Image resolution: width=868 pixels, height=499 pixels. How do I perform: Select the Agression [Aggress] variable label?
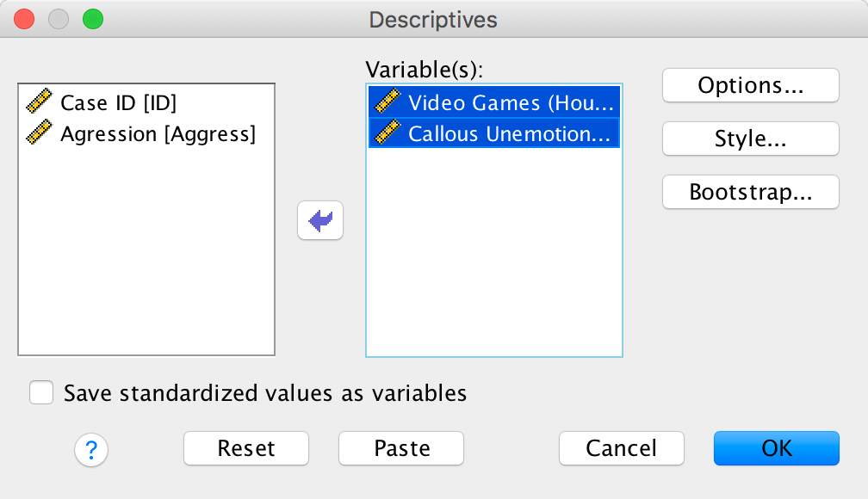[158, 133]
